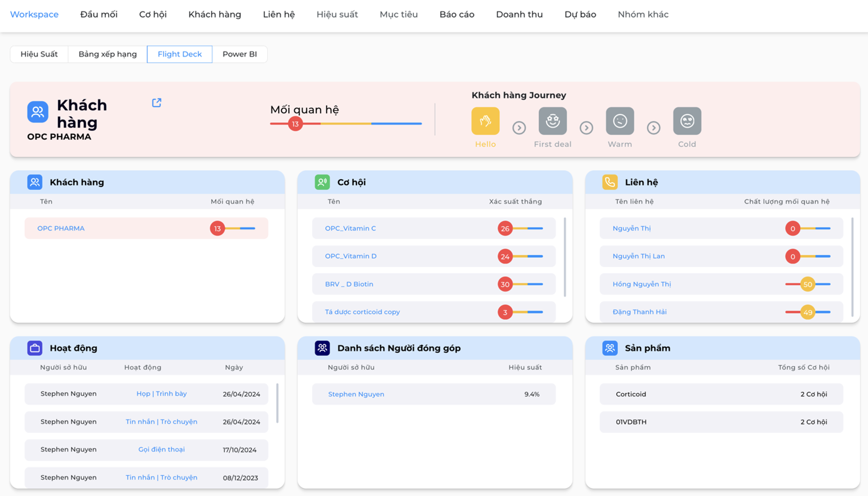Go to Doanh thu menu
Viewport: 868px width, 496px height.
(519, 14)
